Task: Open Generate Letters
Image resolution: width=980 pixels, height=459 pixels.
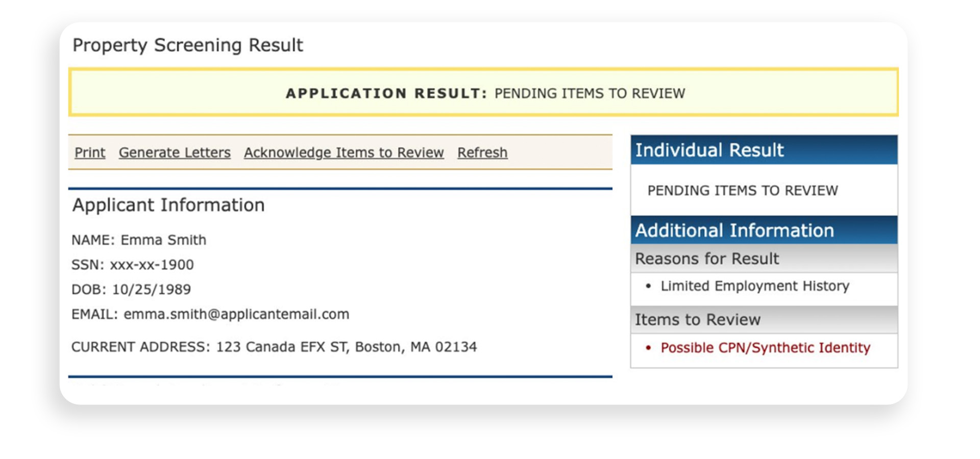Action: tap(175, 152)
